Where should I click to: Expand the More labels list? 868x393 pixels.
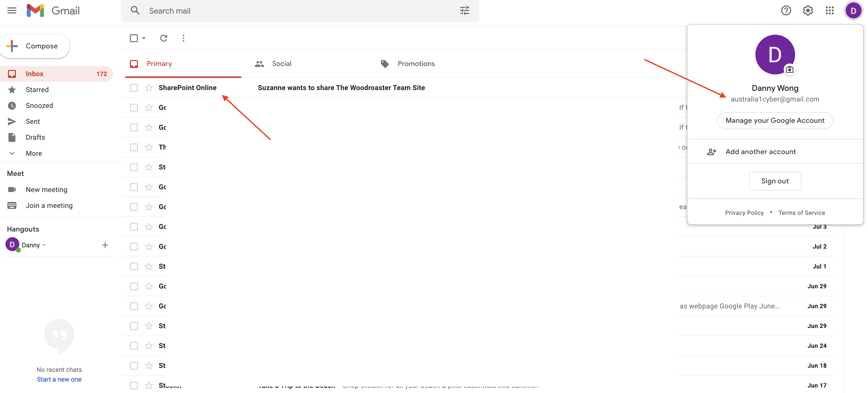point(34,153)
